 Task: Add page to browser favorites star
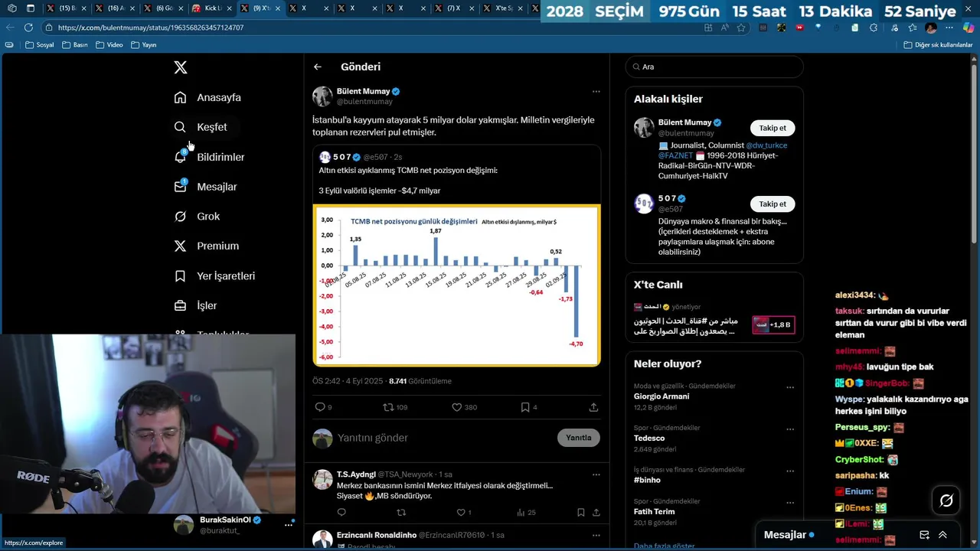pyautogui.click(x=741, y=28)
